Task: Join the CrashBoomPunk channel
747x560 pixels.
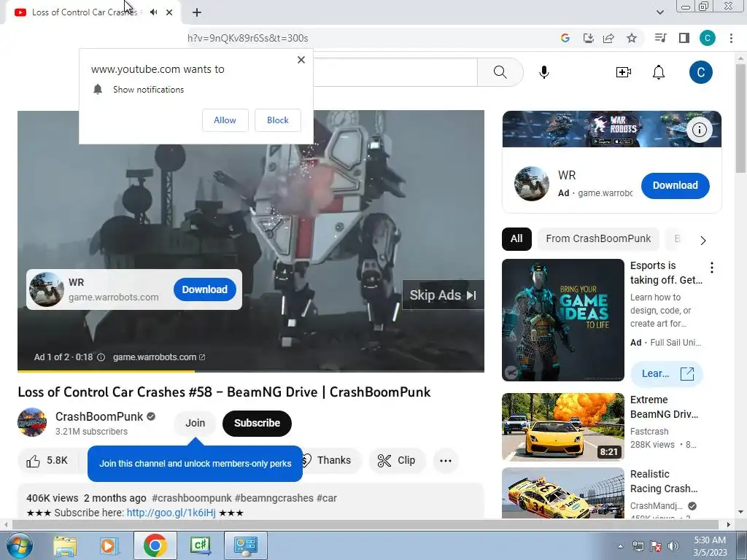Action: 196,424
